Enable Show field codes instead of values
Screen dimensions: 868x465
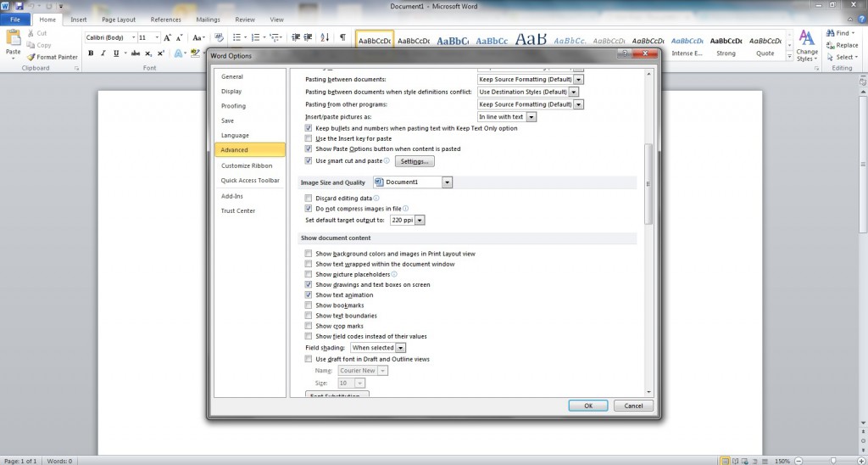click(309, 336)
